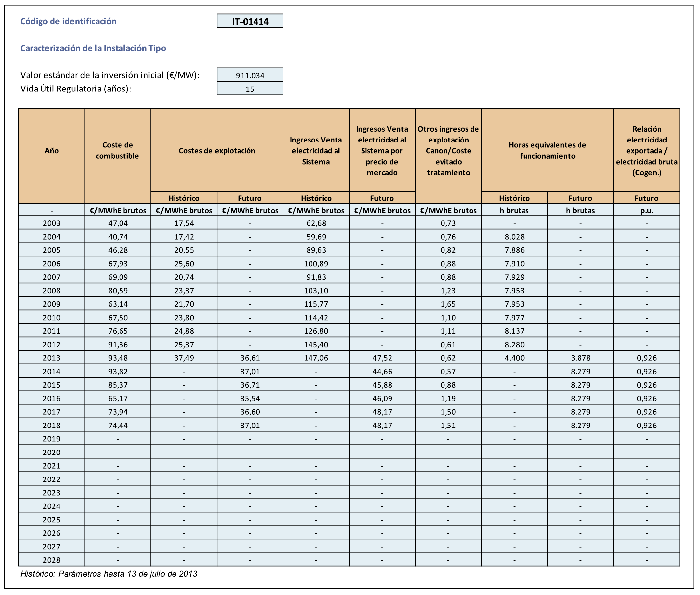
Task: Select fuel cost 74,44 in 2018
Action: point(118,426)
